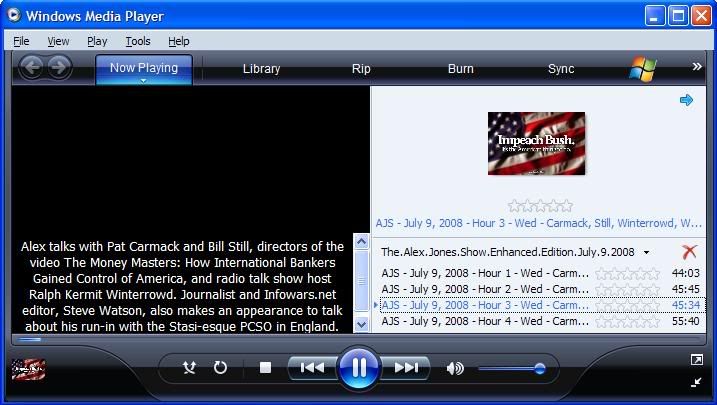The width and height of the screenshot is (717, 405).
Task: Clear the list pane with red X
Action: pyautogui.click(x=689, y=251)
